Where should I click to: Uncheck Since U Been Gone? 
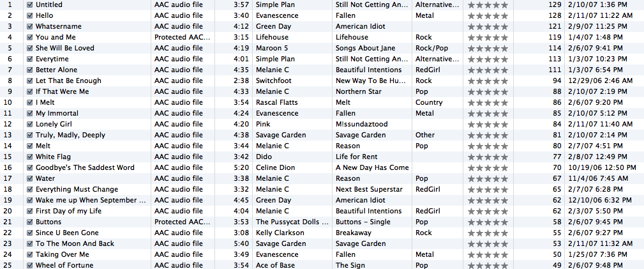pyautogui.click(x=29, y=233)
